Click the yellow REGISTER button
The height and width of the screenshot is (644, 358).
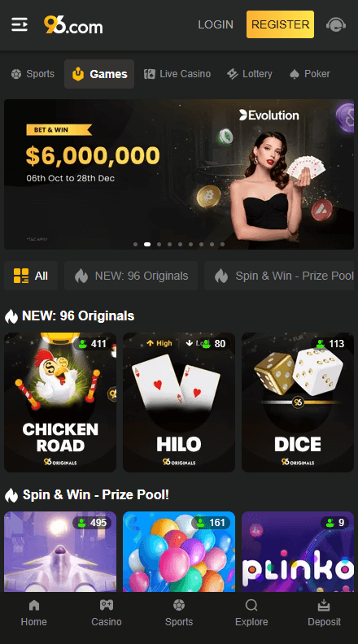click(x=281, y=24)
